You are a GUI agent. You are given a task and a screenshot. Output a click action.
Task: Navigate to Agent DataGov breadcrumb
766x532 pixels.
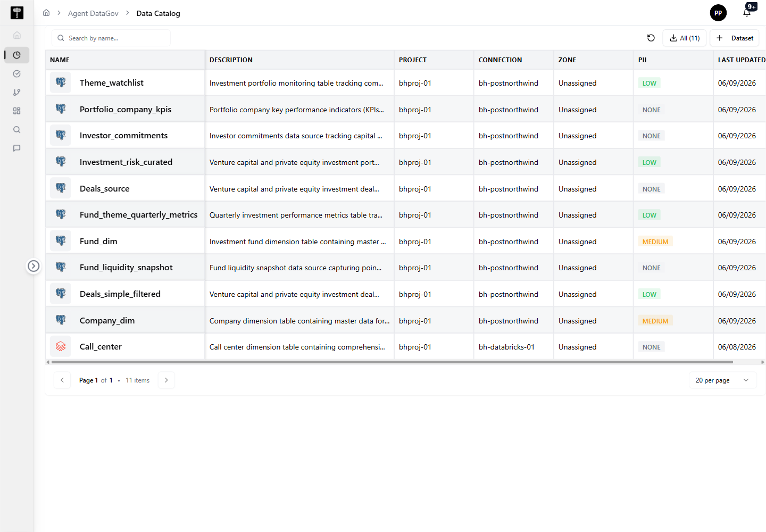pos(93,13)
